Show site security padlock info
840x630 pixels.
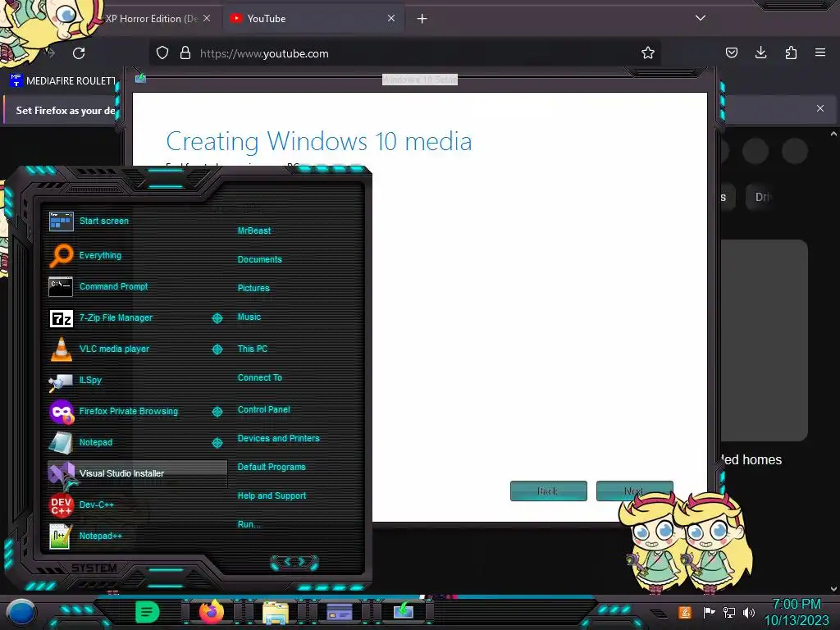tap(185, 53)
